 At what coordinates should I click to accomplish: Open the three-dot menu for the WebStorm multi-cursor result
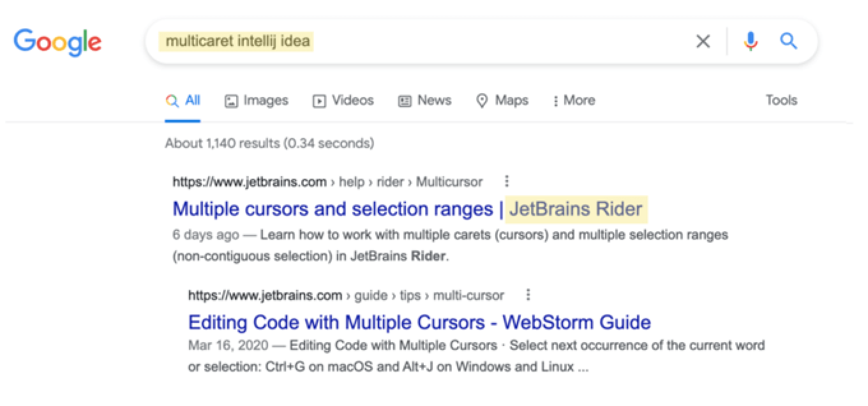click(x=528, y=295)
